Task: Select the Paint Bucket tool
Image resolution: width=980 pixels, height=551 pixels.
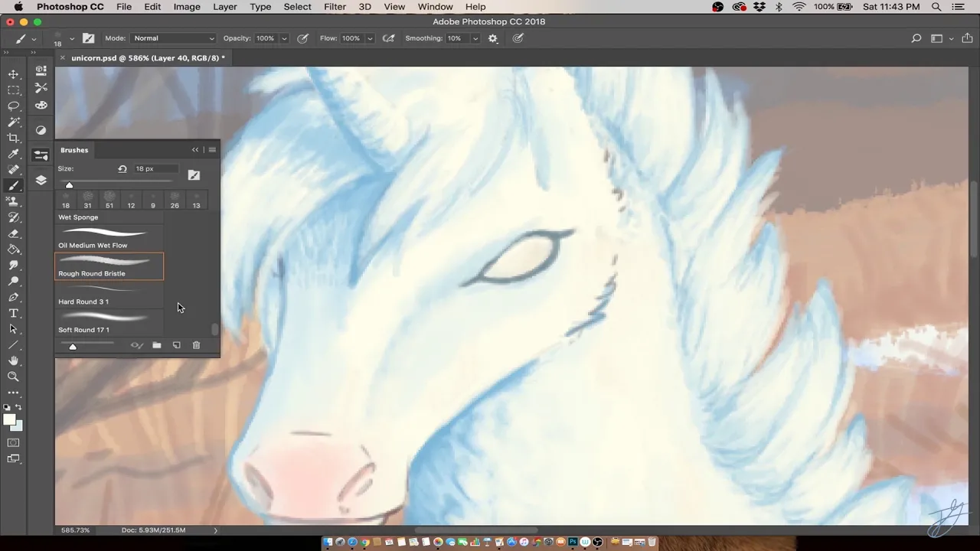Action: (14, 249)
